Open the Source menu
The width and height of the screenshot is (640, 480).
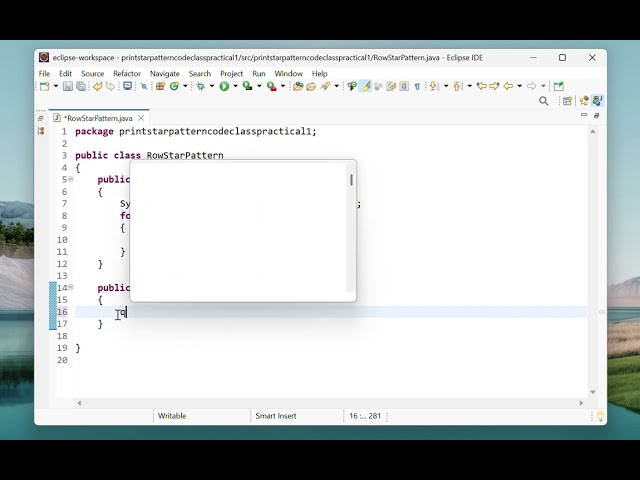(92, 73)
